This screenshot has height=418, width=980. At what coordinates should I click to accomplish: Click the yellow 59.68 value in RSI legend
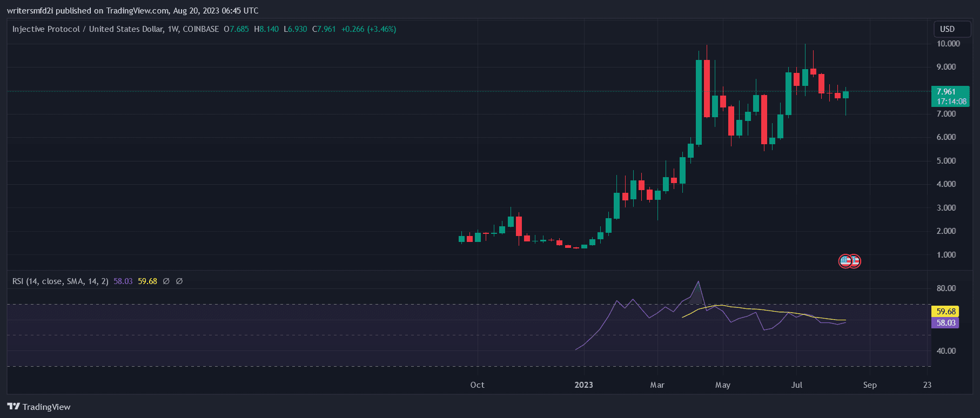point(147,281)
